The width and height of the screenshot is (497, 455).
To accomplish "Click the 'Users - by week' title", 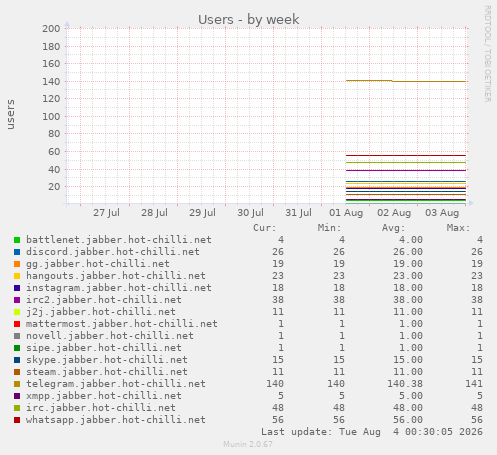I will click(x=249, y=19).
